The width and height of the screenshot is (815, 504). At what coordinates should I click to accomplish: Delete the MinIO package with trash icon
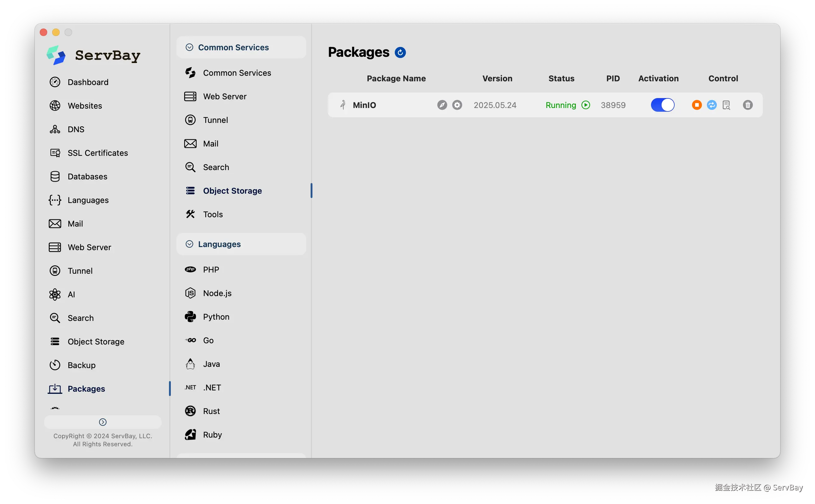748,105
